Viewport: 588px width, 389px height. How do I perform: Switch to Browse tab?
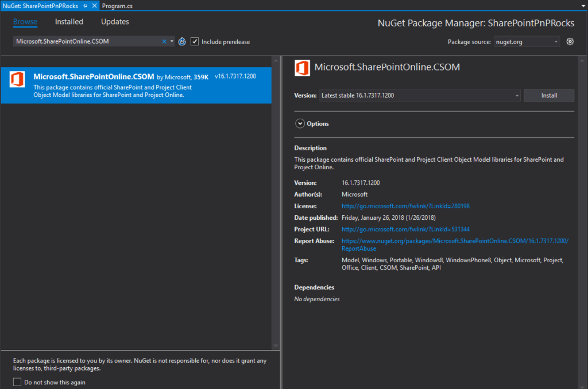(x=25, y=22)
